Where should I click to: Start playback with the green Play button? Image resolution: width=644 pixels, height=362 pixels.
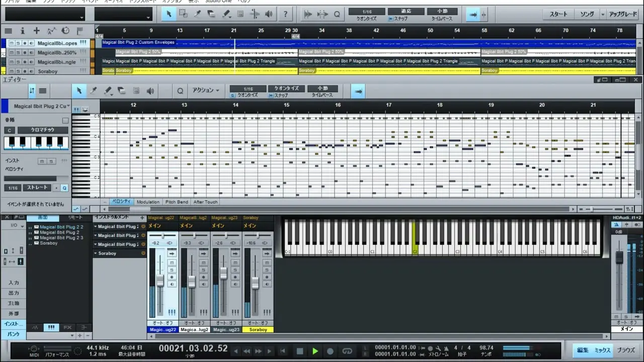(315, 351)
